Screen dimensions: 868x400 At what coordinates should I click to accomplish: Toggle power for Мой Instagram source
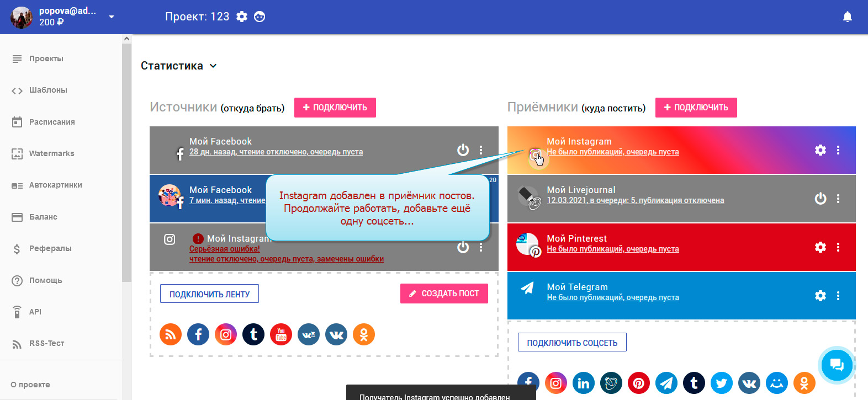[x=463, y=247]
